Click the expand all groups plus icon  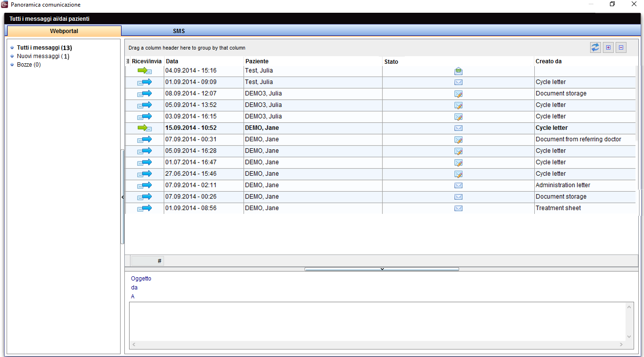point(608,47)
